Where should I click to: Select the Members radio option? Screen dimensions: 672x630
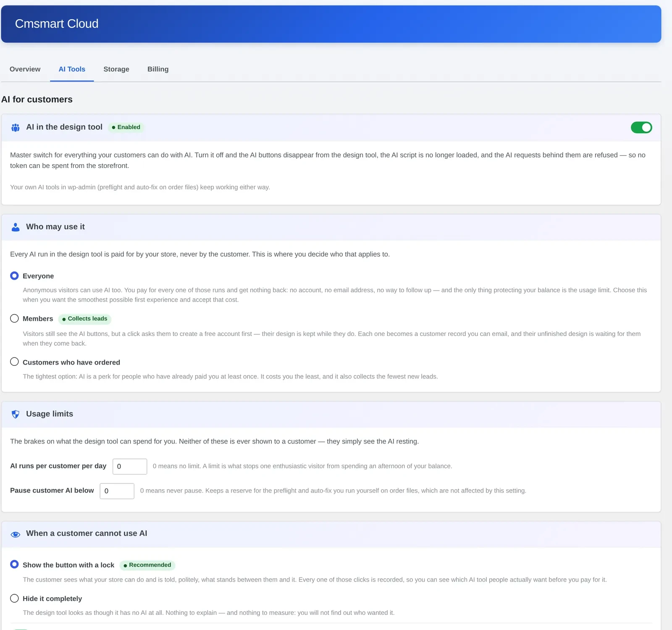click(x=14, y=318)
